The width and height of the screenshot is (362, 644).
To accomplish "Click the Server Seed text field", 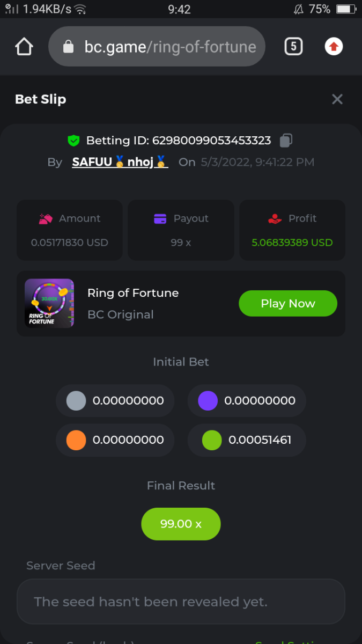I will (181, 602).
